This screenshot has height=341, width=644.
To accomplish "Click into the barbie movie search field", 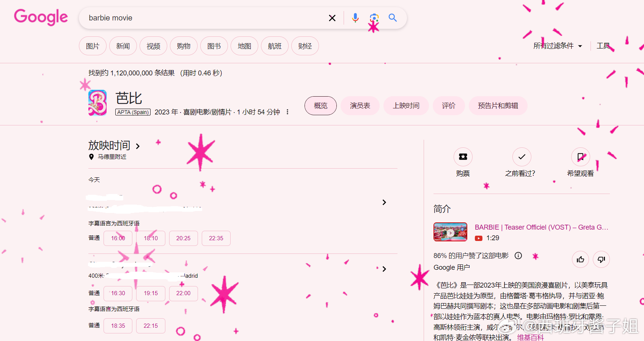I will coord(205,18).
